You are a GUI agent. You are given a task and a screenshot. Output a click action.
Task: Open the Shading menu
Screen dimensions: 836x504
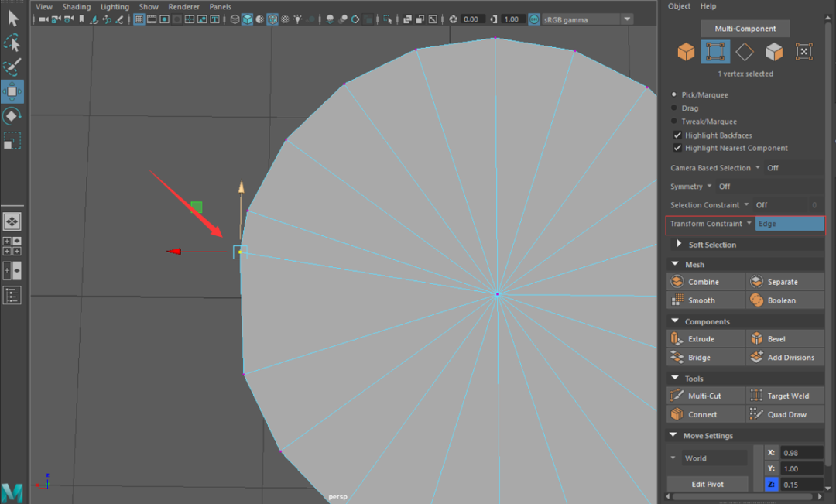(x=76, y=6)
